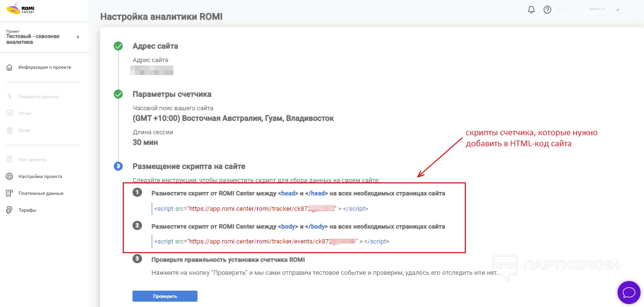Viewport: 644px width, 307px height.
Task: Click the Параметры счетчика step heading
Action: coord(172,94)
